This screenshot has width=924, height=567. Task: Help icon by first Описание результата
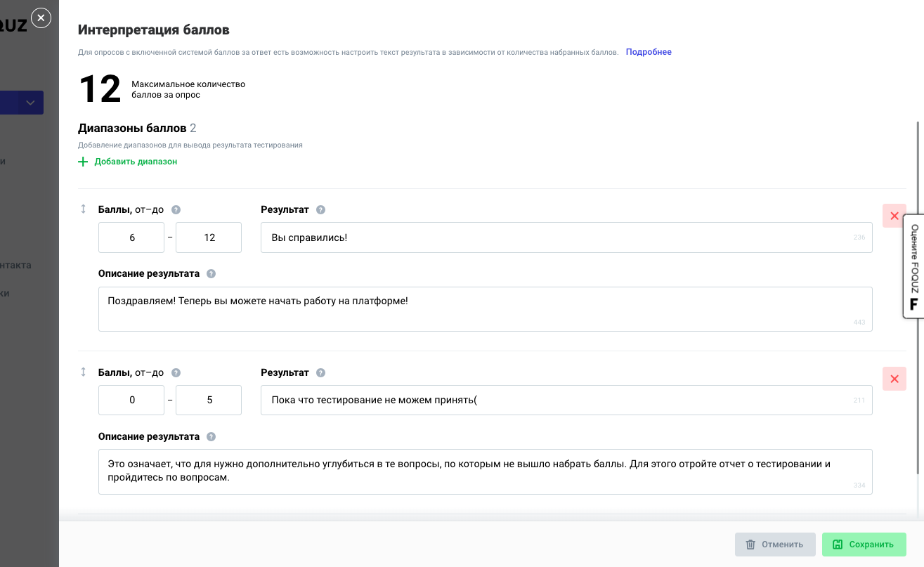click(x=212, y=274)
